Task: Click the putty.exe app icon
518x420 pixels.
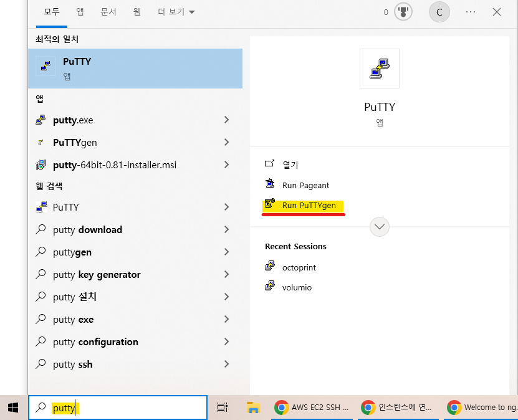Action: [41, 120]
